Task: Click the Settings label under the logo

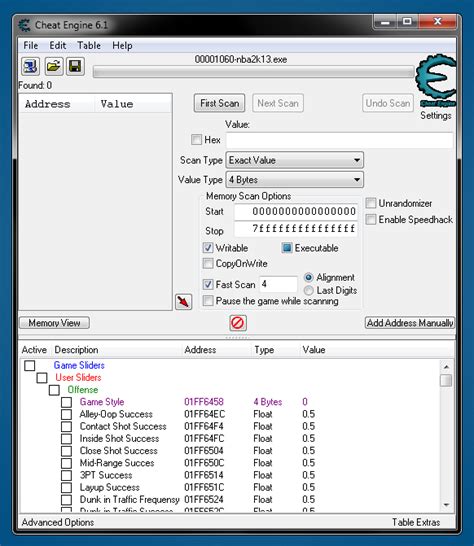Action: pos(436,115)
